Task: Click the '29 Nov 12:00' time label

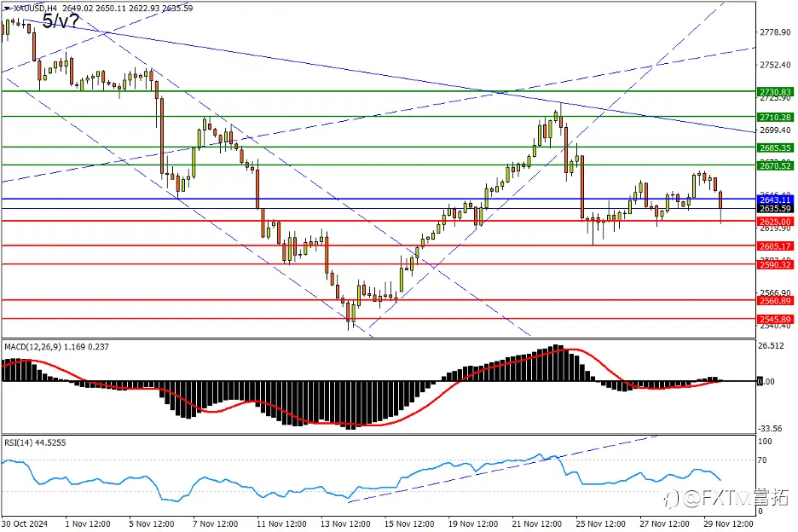Action: click(728, 523)
